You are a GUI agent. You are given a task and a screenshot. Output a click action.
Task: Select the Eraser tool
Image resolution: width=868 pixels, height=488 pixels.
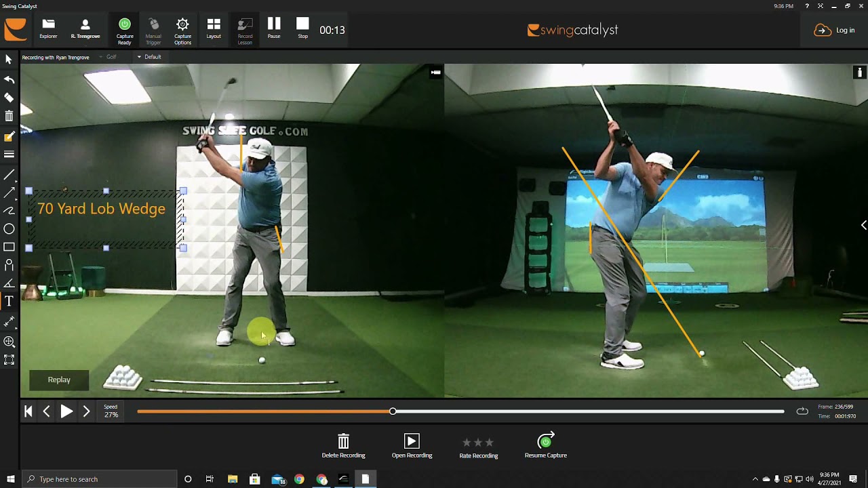9,98
